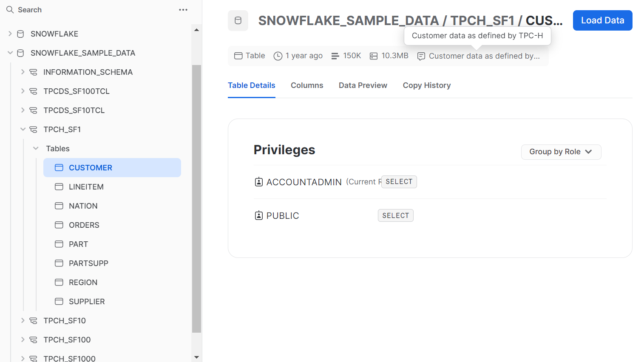This screenshot has width=644, height=362.
Task: Click the 'Customer data as defined by...' description
Action: 484,56
